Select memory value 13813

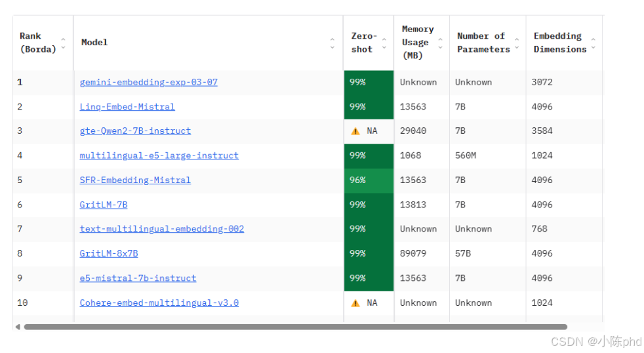pyautogui.click(x=413, y=205)
